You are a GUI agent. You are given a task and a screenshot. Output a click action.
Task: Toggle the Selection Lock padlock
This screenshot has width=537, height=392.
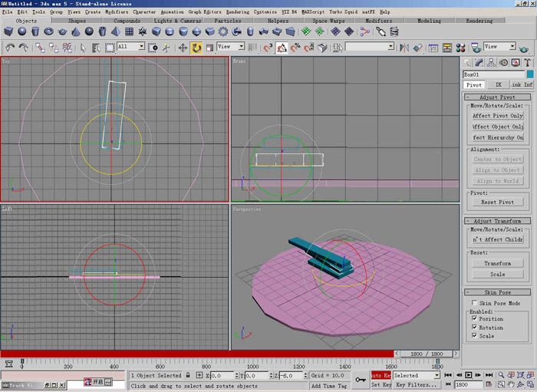pyautogui.click(x=188, y=375)
